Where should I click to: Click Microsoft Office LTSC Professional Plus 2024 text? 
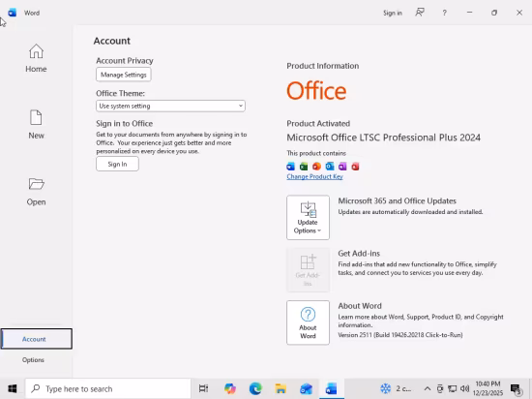tap(383, 138)
